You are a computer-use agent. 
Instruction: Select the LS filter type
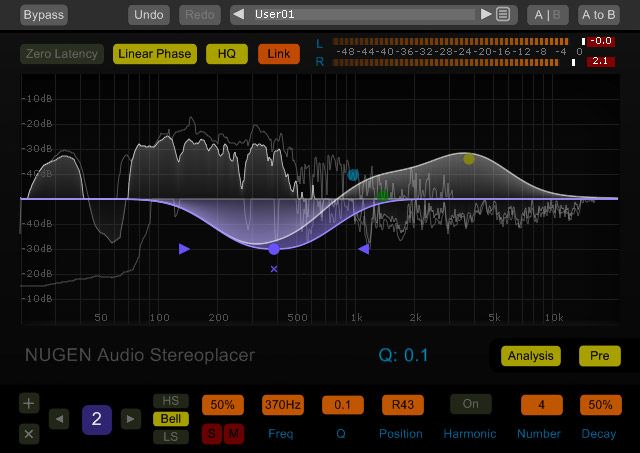(x=170, y=436)
